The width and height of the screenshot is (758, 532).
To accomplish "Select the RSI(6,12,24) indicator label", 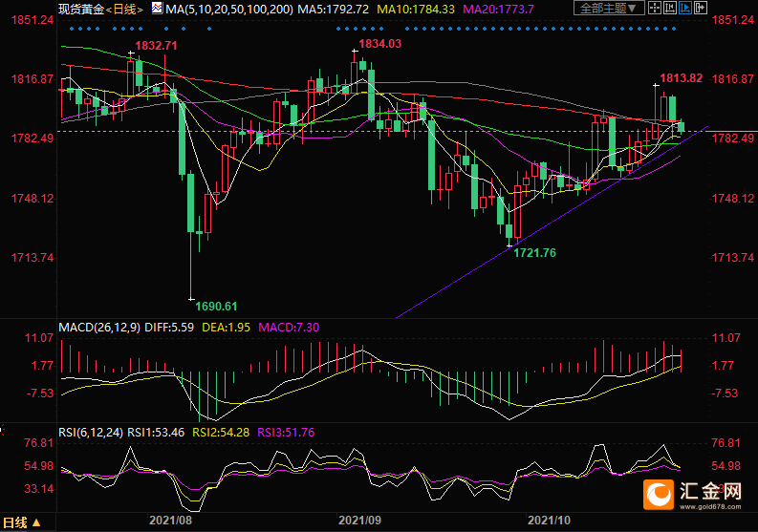I will coord(91,432).
